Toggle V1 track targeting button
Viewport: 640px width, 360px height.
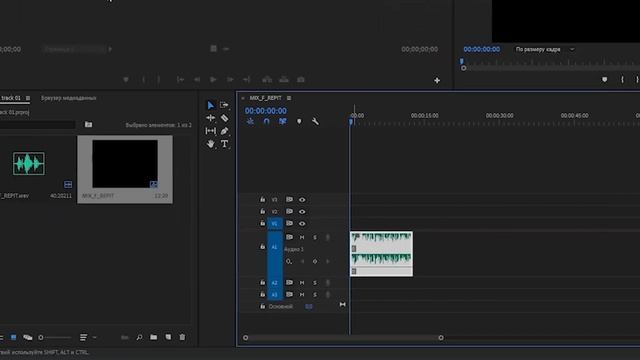click(275, 223)
